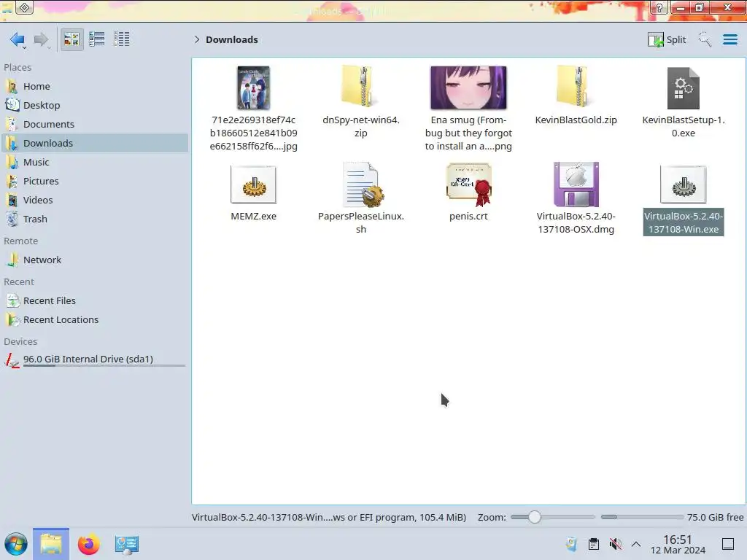Image resolution: width=747 pixels, height=560 pixels.
Task: Click the pin-on-all-desktops titlebar icon
Action: coord(25,7)
